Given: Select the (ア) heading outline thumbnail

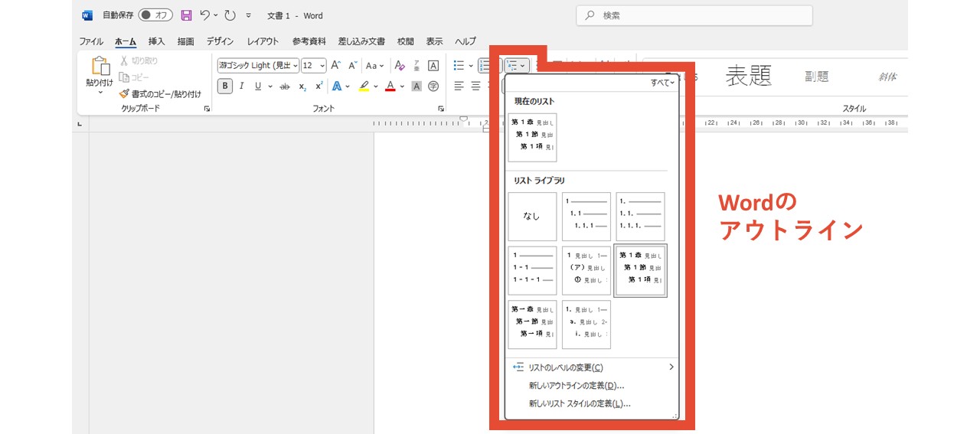Looking at the screenshot, I should pyautogui.click(x=586, y=270).
